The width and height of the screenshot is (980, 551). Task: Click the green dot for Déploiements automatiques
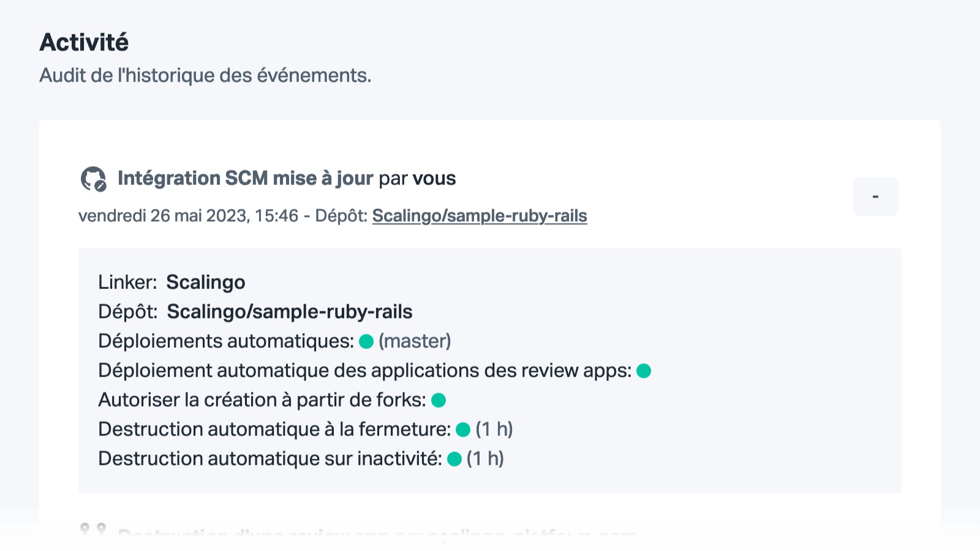[366, 342]
